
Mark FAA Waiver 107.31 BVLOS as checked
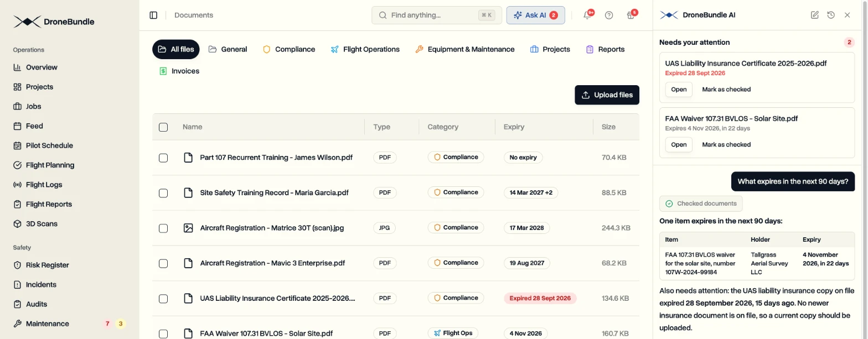click(726, 145)
